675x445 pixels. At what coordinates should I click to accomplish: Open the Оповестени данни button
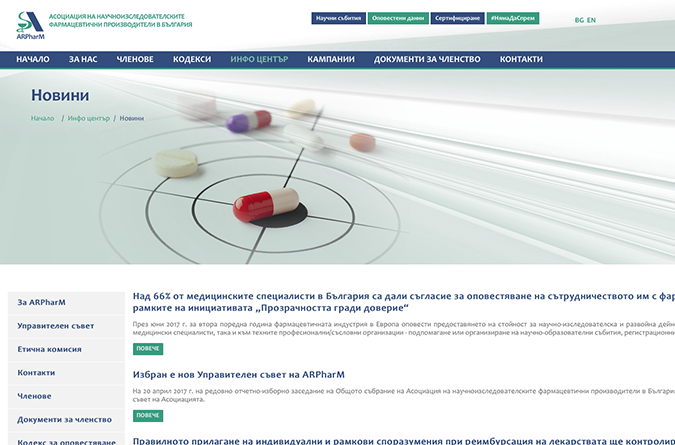point(398,18)
